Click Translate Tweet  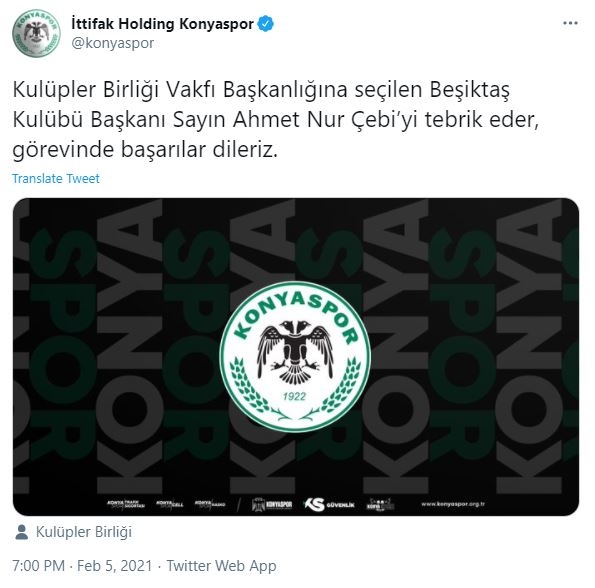pos(56,178)
